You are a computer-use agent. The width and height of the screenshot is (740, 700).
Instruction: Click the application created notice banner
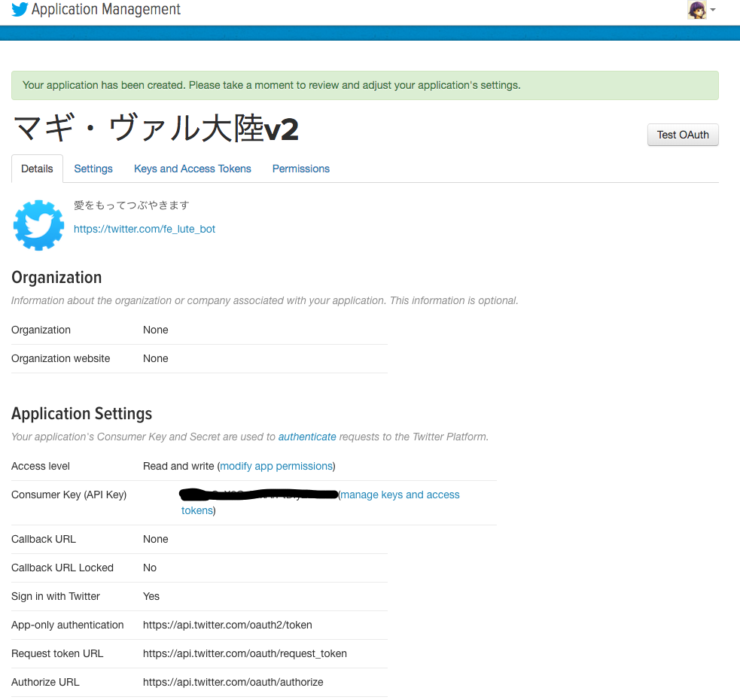tap(365, 86)
